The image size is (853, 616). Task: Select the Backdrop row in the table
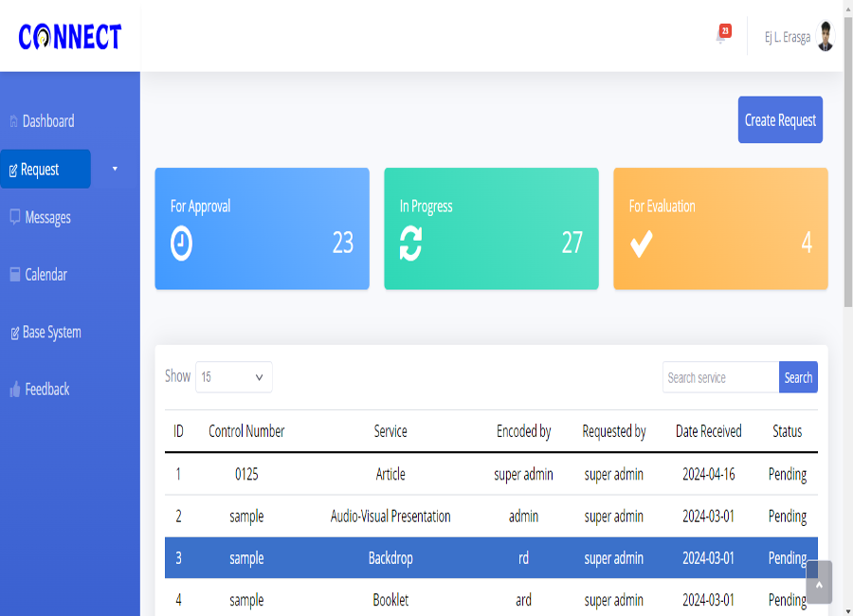390,558
